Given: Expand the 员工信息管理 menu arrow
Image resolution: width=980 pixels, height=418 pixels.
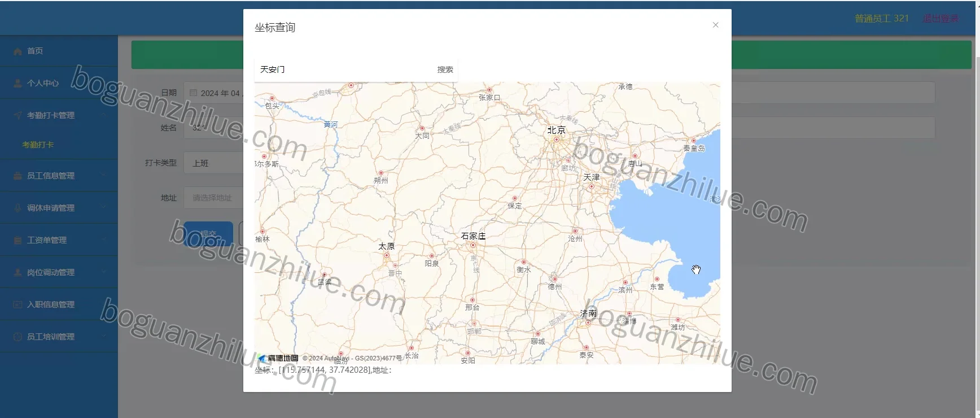Looking at the screenshot, I should (104, 176).
